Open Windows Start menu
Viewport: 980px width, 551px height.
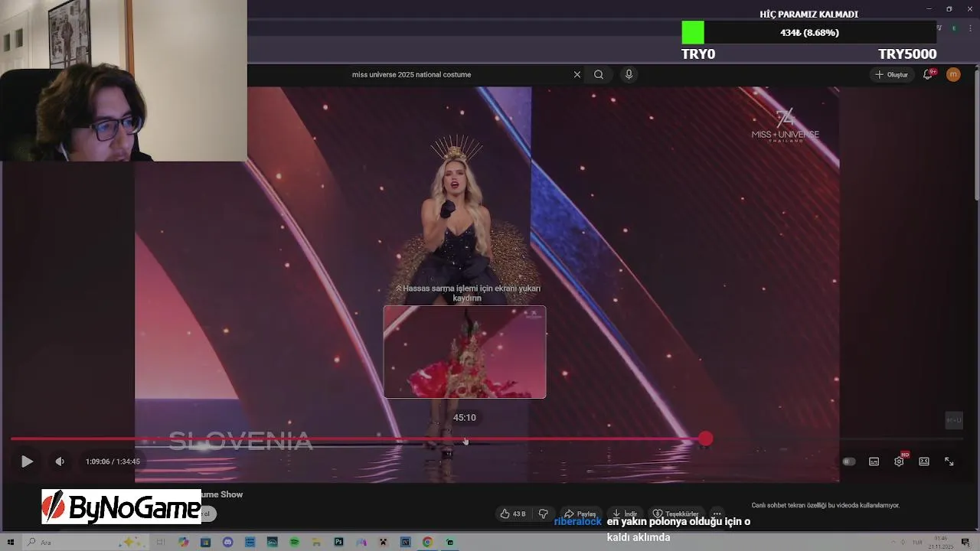pyautogui.click(x=11, y=542)
